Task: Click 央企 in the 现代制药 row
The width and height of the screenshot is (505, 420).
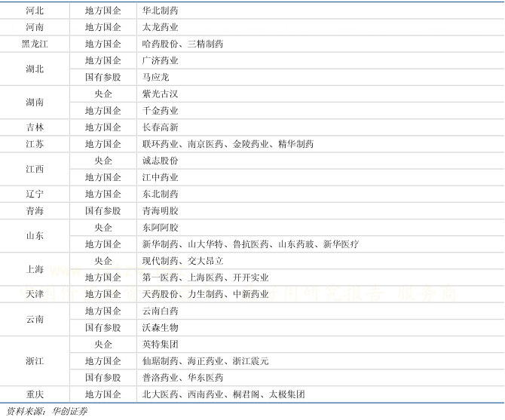Action: click(103, 261)
